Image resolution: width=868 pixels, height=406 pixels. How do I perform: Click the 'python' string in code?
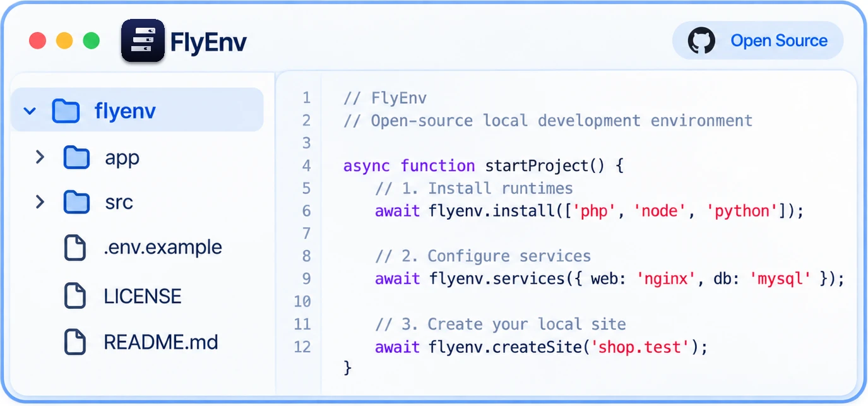pos(741,212)
